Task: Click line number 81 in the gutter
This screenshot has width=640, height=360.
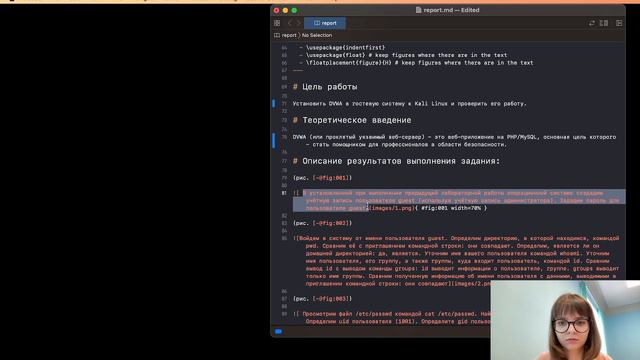Action: (x=284, y=193)
